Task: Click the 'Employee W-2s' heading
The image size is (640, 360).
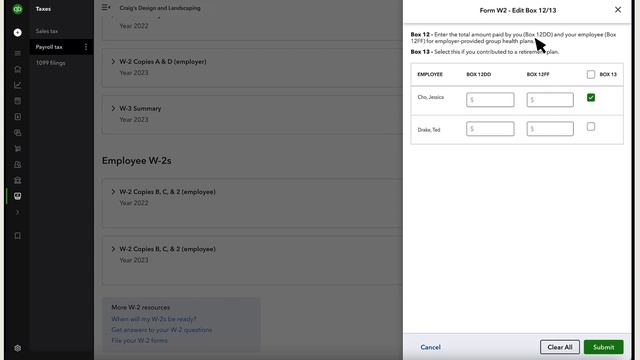Action: (136, 161)
